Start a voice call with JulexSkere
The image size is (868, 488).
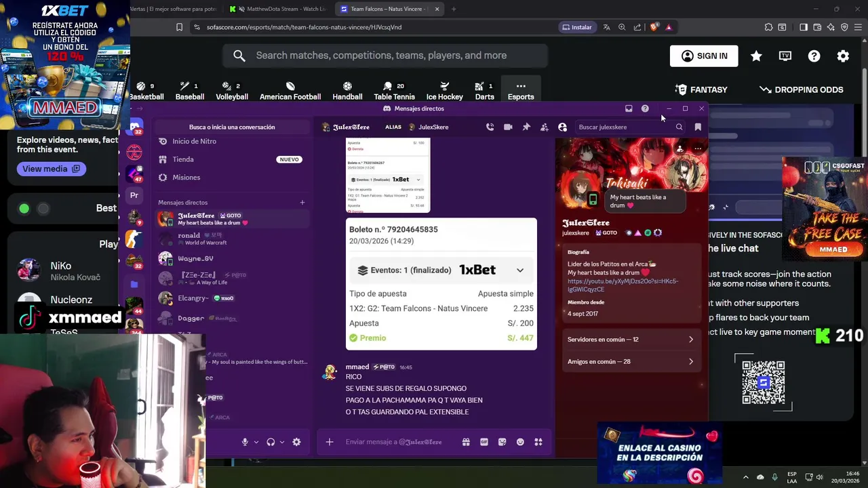point(490,127)
